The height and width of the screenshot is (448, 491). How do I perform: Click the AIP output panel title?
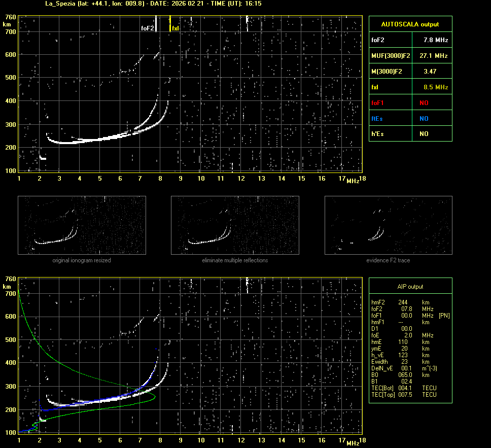click(410, 287)
